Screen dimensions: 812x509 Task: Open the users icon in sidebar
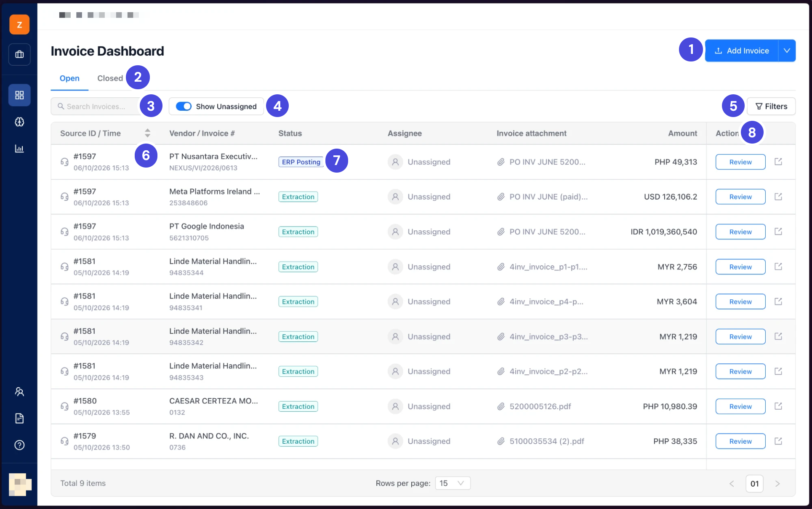click(19, 392)
